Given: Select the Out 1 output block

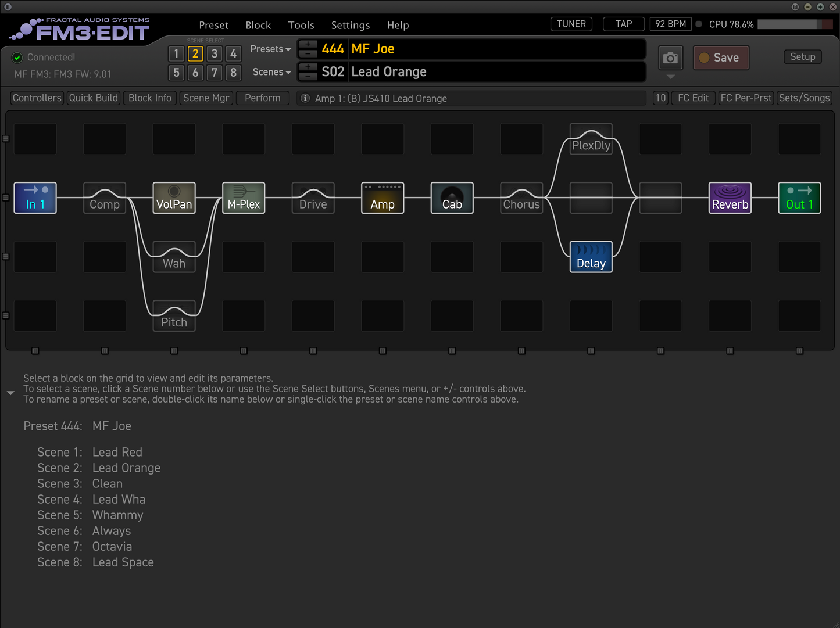Looking at the screenshot, I should 799,198.
